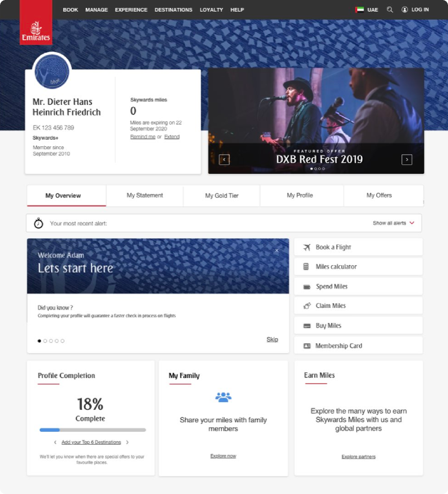Click the Log In link
Viewport: 448px width, 494px height.
point(420,10)
